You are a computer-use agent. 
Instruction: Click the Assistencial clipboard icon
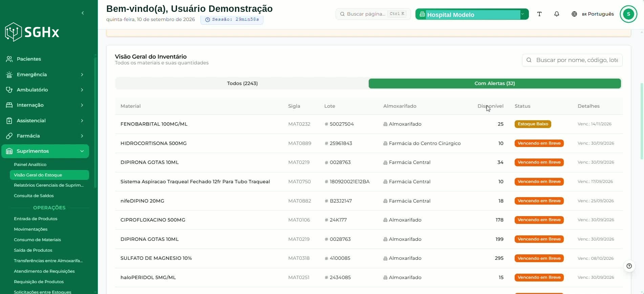point(9,121)
